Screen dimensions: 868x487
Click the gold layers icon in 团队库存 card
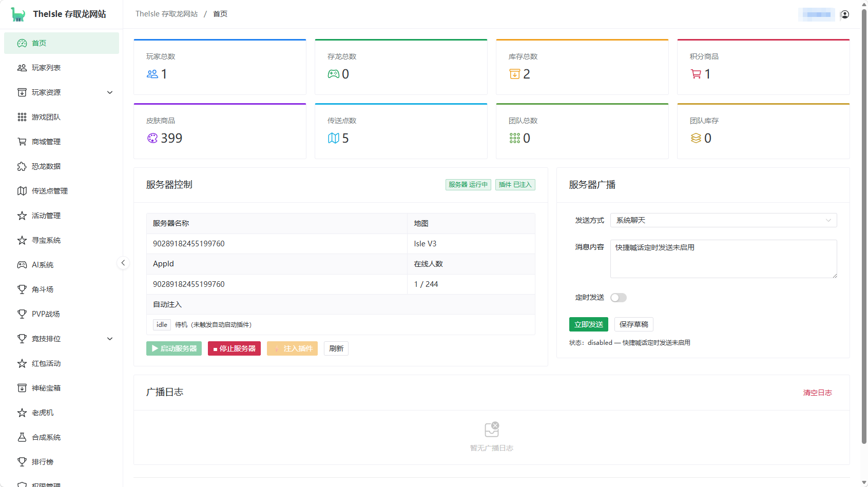point(696,138)
